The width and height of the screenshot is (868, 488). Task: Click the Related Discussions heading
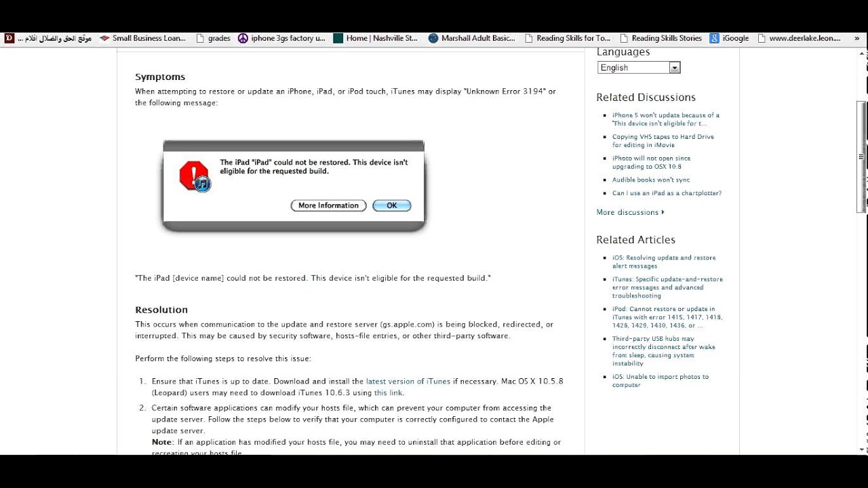[646, 98]
